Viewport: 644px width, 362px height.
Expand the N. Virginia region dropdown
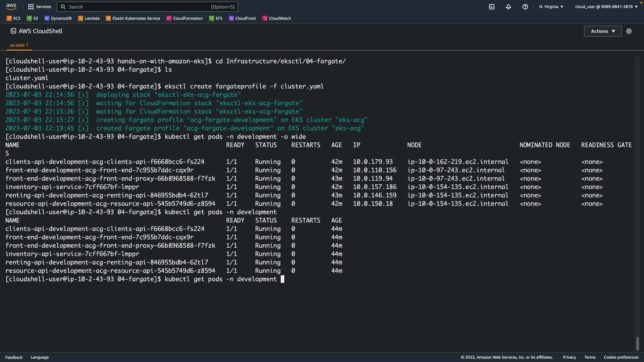551,7
